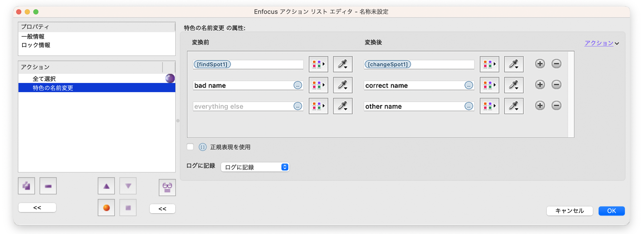Image resolution: width=644 pixels, height=234 pixels.
Task: Add a row after the everything else row
Action: [x=540, y=105]
